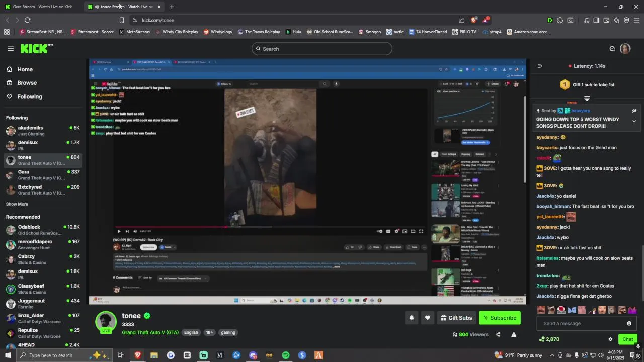Show hidden system tray icons

tap(552, 355)
